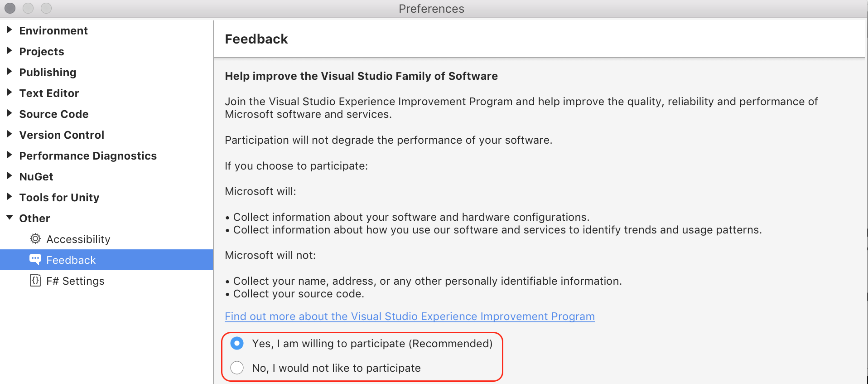Viewport: 868px width, 384px height.
Task: Select the Performance Diagnostics category label
Action: click(x=88, y=156)
